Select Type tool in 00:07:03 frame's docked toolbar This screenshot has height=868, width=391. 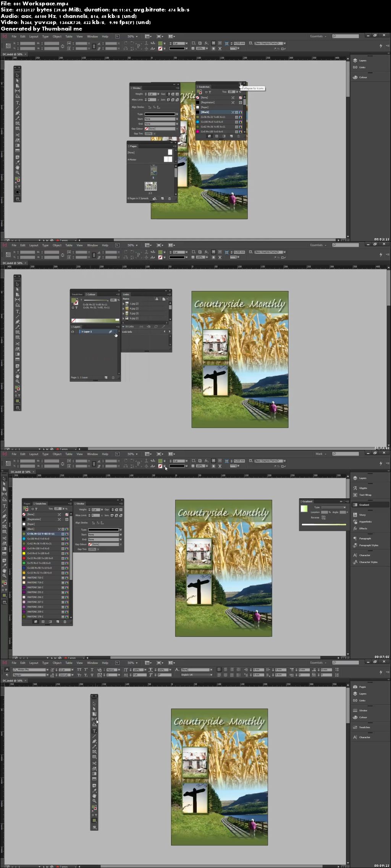click(x=5, y=506)
